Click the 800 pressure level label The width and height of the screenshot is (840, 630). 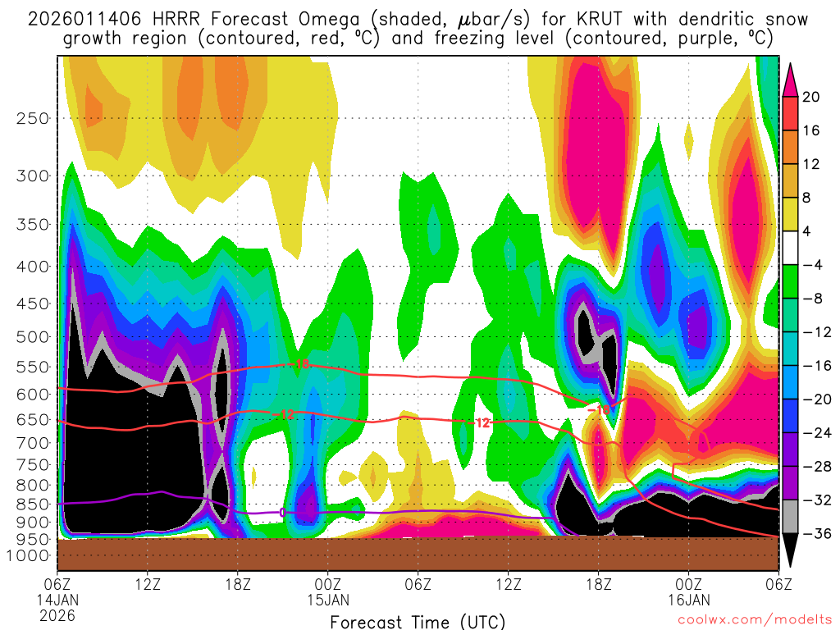click(x=33, y=486)
